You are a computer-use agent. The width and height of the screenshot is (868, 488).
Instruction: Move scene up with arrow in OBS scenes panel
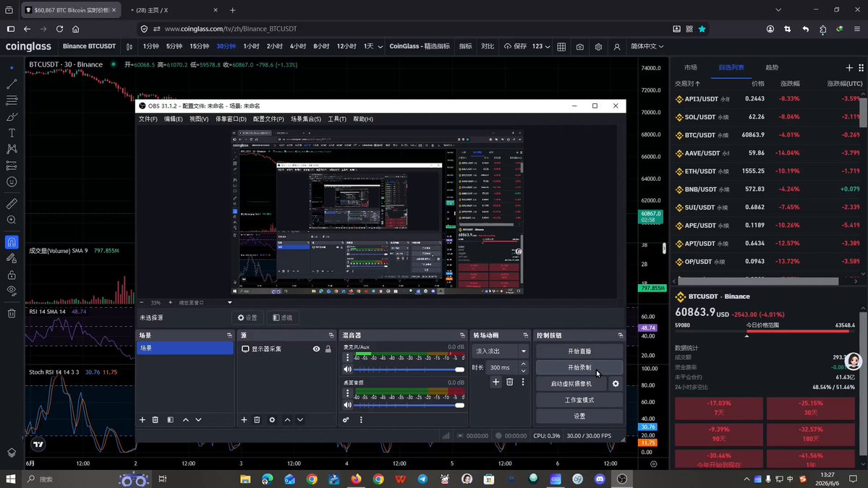pyautogui.click(x=186, y=419)
